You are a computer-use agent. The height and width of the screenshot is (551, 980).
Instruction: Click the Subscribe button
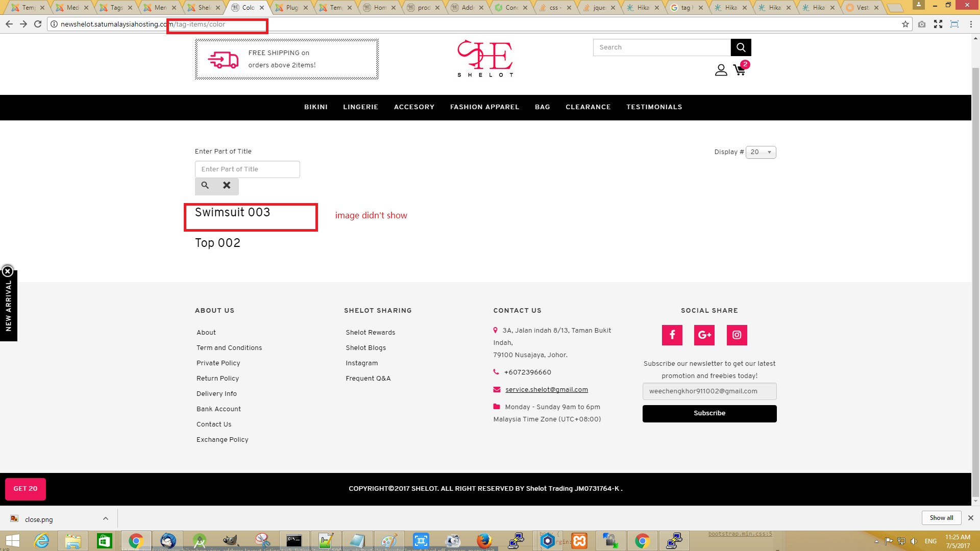709,413
